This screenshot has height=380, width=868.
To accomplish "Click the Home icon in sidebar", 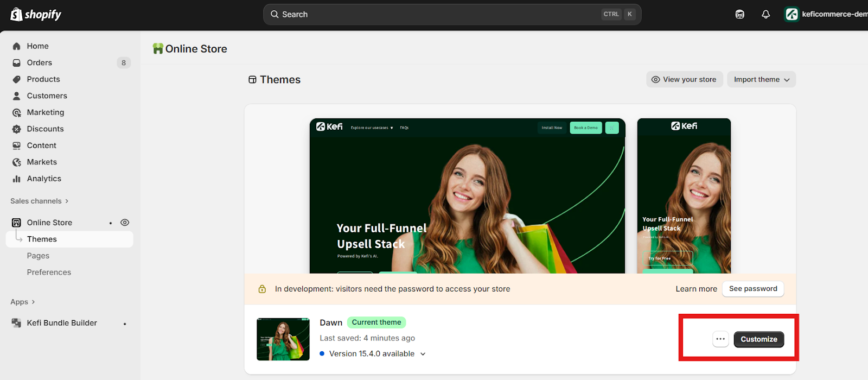I will pyautogui.click(x=17, y=46).
